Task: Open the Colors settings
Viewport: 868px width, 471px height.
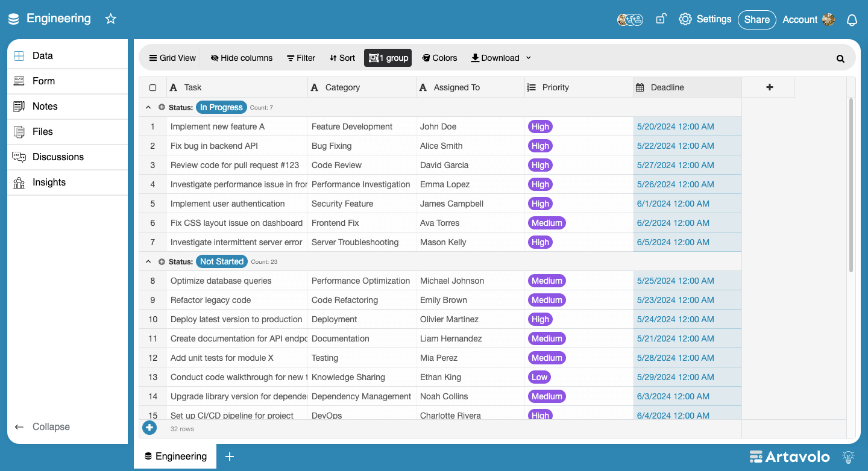Action: (x=439, y=58)
